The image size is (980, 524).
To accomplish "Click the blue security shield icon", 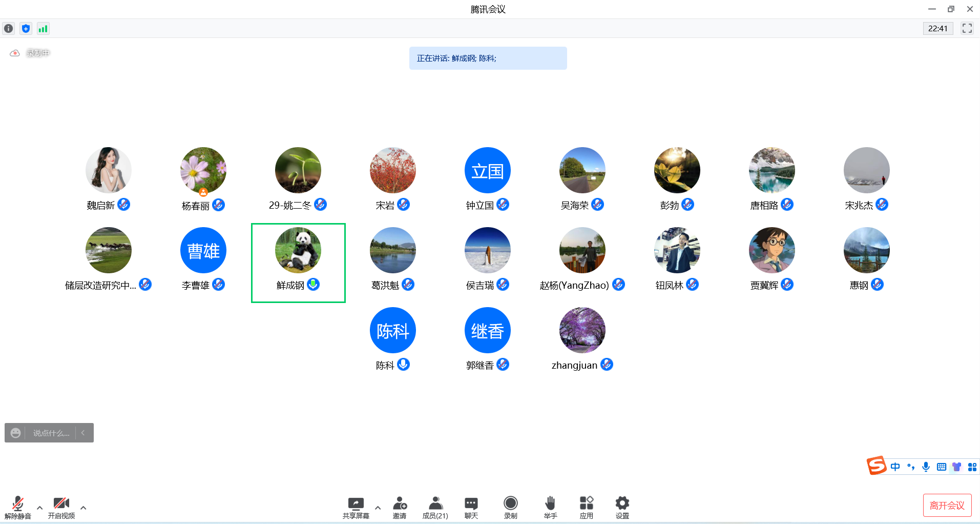I will pyautogui.click(x=26, y=29).
